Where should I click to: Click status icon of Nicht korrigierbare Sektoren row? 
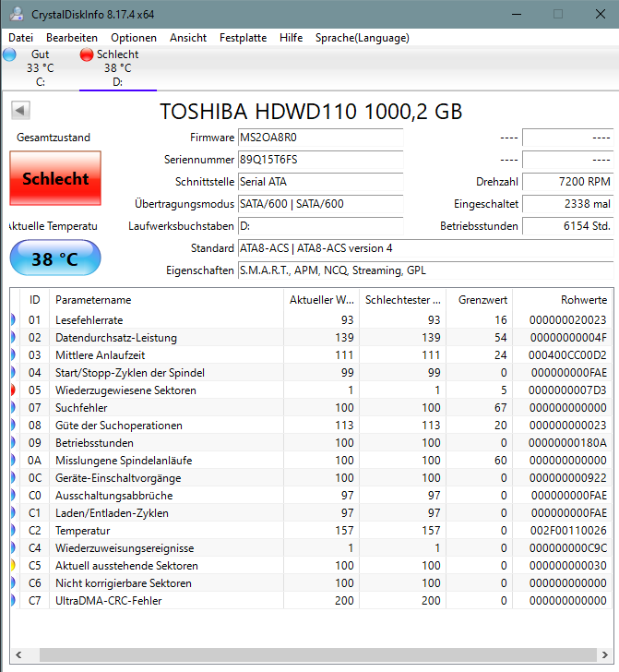[x=13, y=582]
